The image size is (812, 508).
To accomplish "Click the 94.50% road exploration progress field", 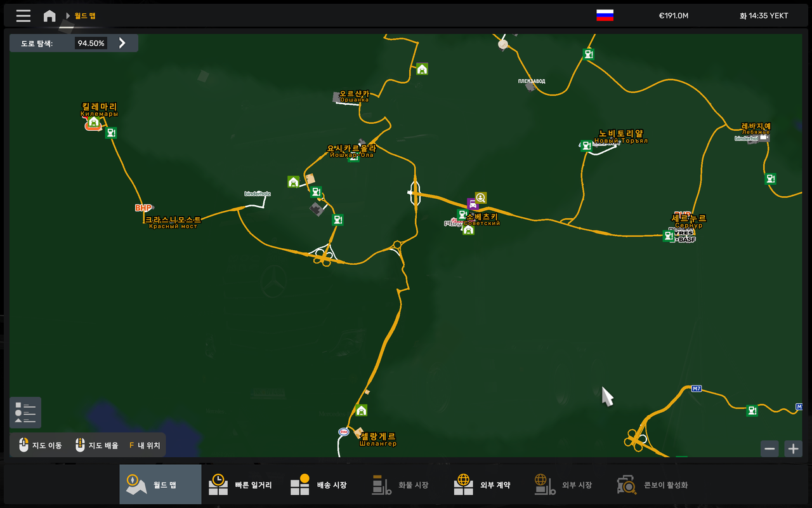I will click(90, 43).
